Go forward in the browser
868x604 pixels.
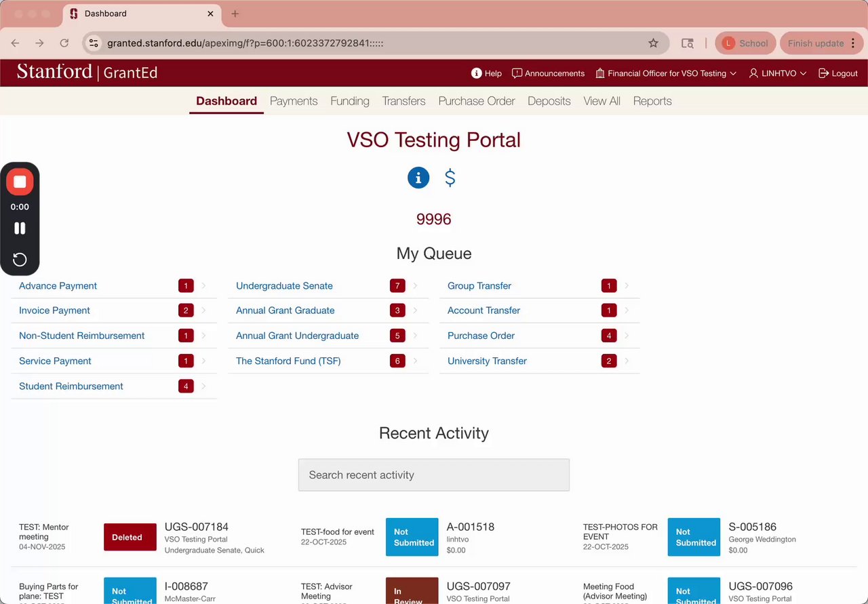[39, 43]
